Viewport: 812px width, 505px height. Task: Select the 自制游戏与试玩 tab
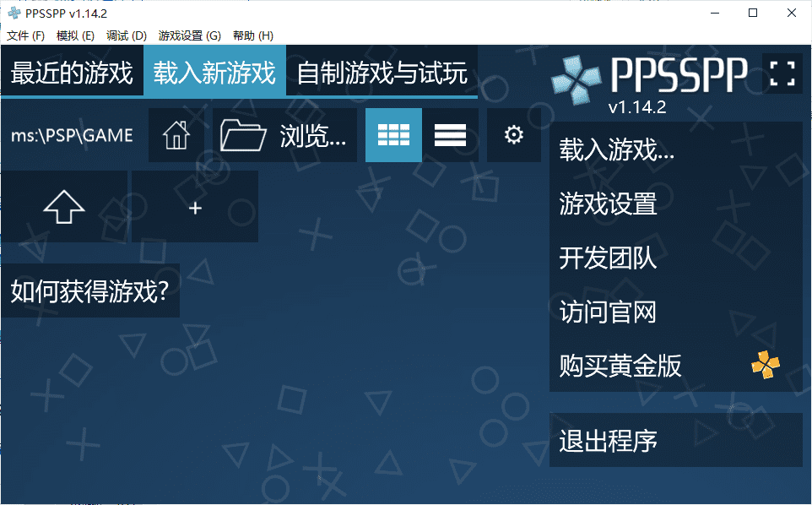(382, 73)
